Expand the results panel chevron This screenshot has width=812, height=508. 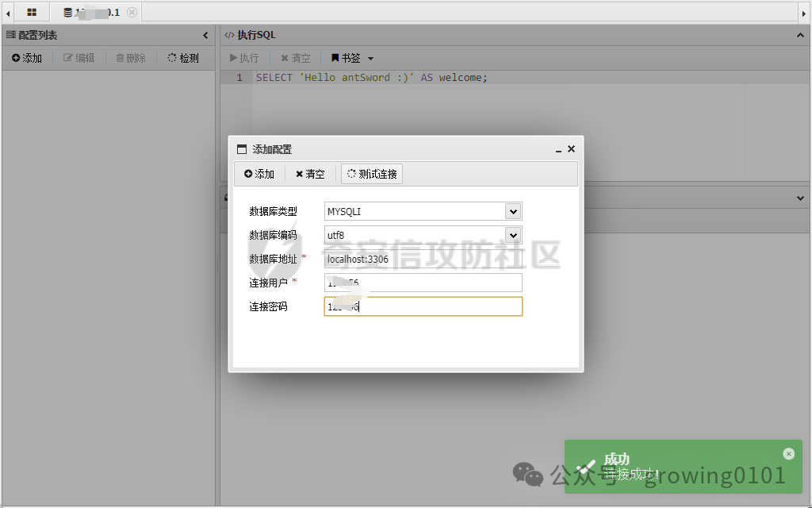coord(800,198)
